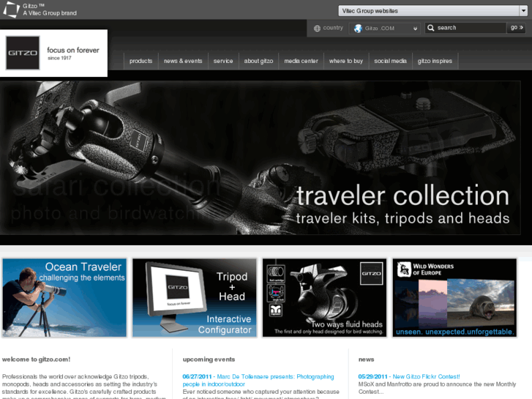Click the 'traveler kits, tripods and heads' subtitle
532x399 pixels.
[402, 218]
